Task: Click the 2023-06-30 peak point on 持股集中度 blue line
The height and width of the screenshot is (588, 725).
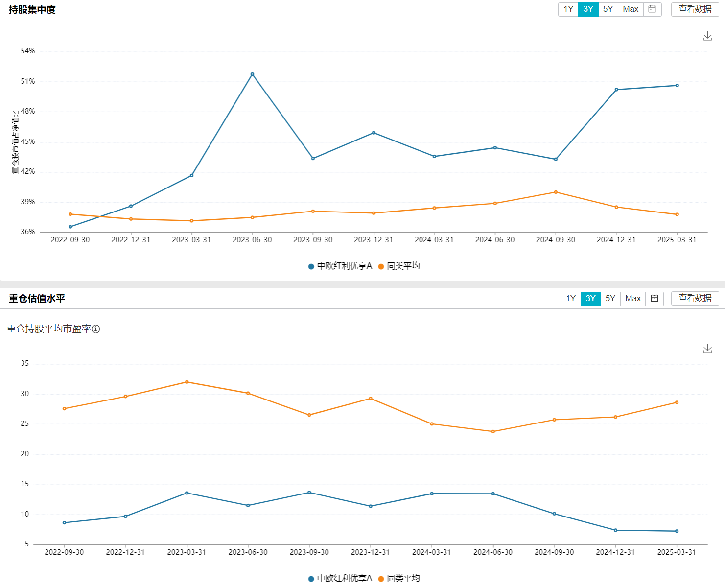Action: [x=252, y=74]
